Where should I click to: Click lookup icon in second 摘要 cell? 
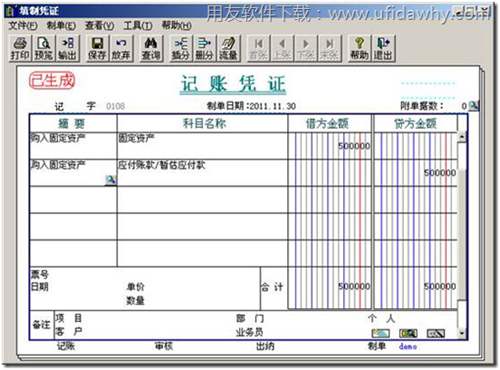pos(111,180)
